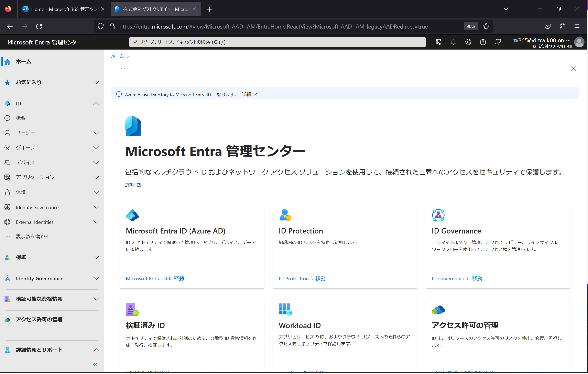Reload the page with the refresh icon
This screenshot has height=374, width=588.
[39, 26]
